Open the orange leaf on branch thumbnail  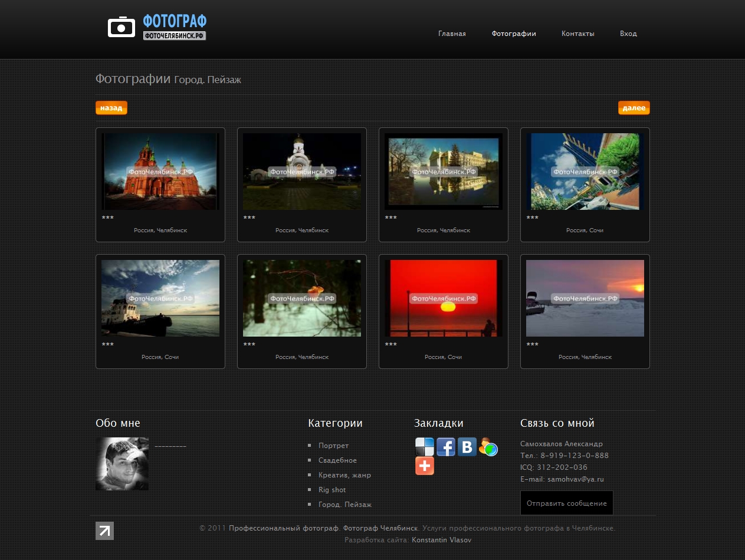[x=302, y=298]
